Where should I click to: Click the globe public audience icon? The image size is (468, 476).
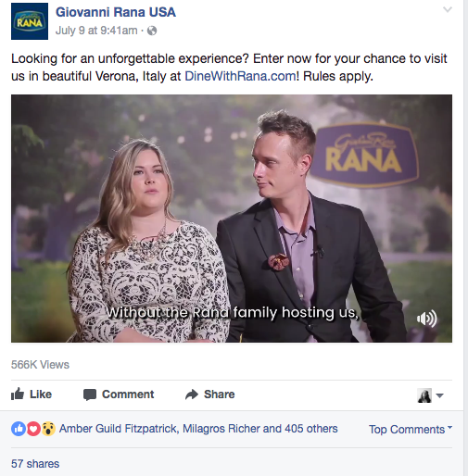pyautogui.click(x=152, y=31)
